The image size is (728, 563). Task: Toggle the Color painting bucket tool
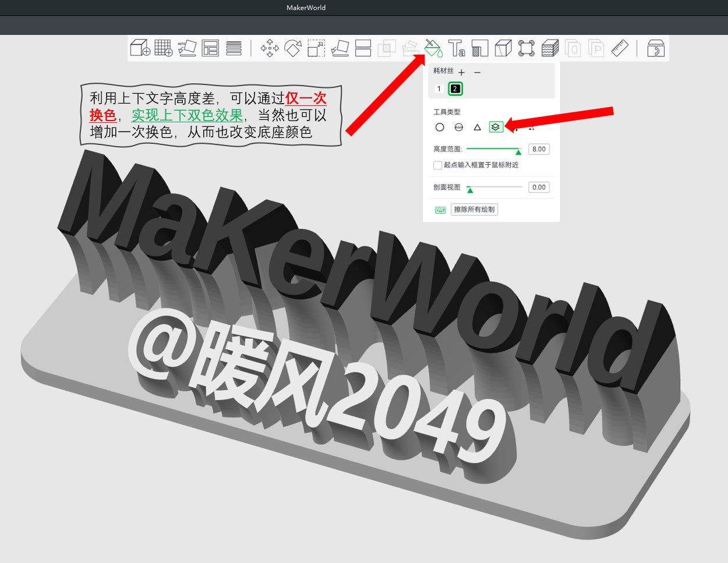(433, 48)
